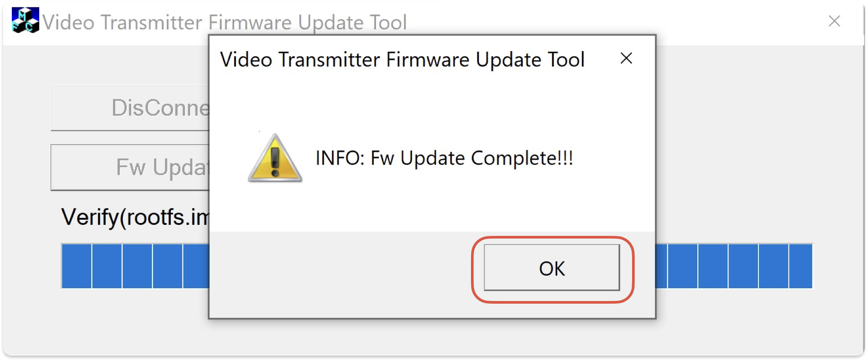Click the third-to-last progress bar block
Viewport: 868px width, 360px height.
click(x=743, y=266)
